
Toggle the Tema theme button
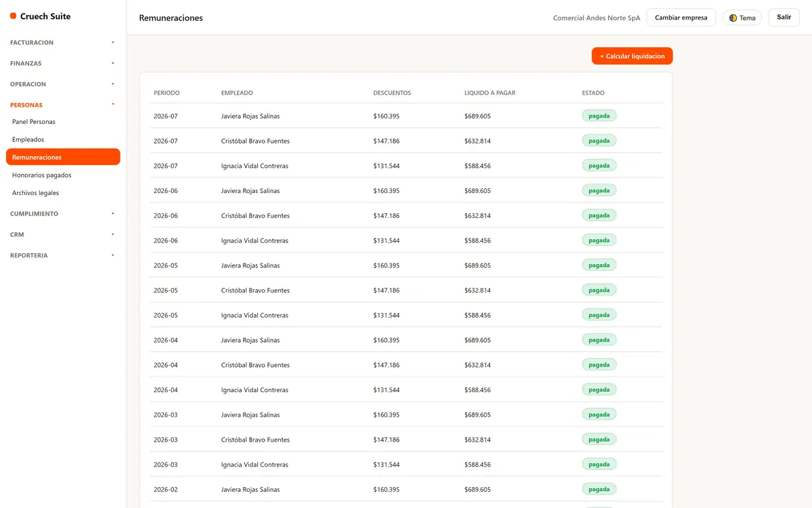point(742,18)
